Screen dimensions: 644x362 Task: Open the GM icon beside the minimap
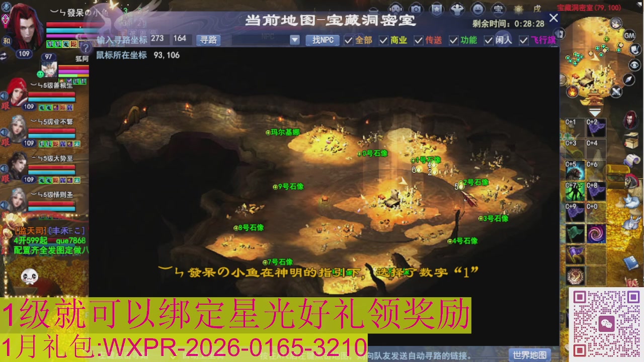(628, 35)
